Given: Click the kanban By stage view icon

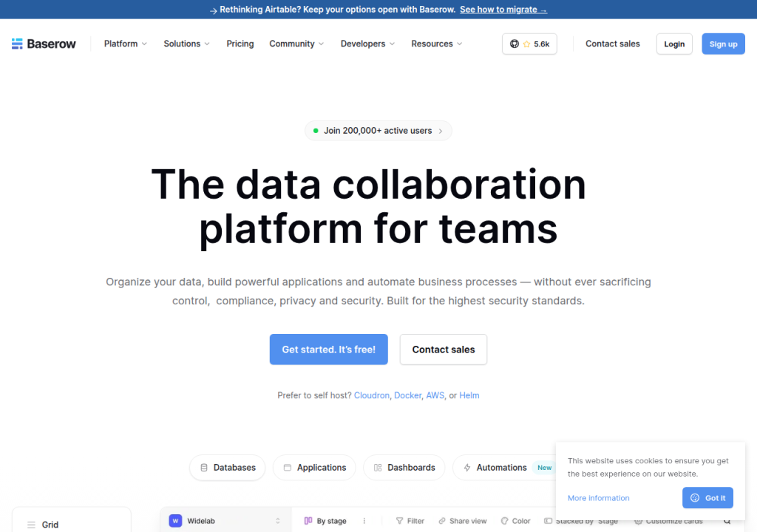Looking at the screenshot, I should tap(308, 521).
